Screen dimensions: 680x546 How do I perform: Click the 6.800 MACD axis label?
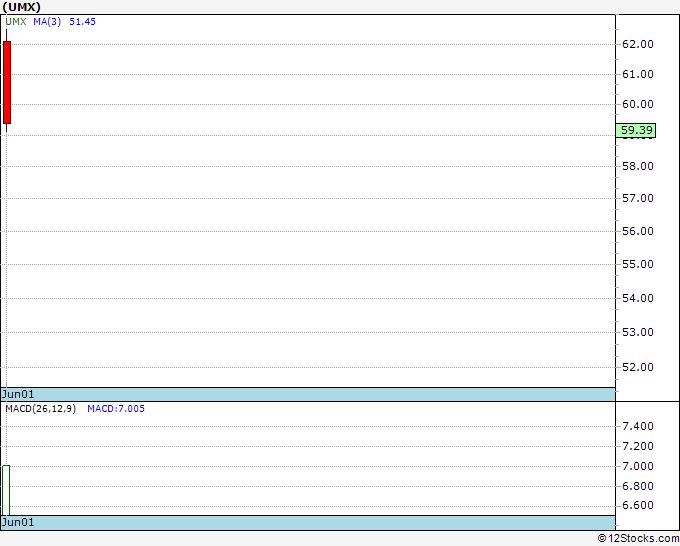pos(638,486)
